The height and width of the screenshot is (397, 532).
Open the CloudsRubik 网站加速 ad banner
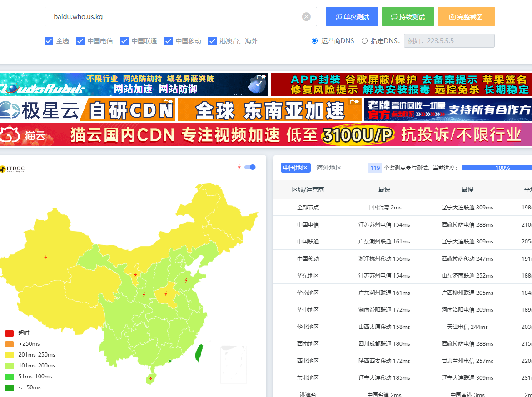pos(134,84)
